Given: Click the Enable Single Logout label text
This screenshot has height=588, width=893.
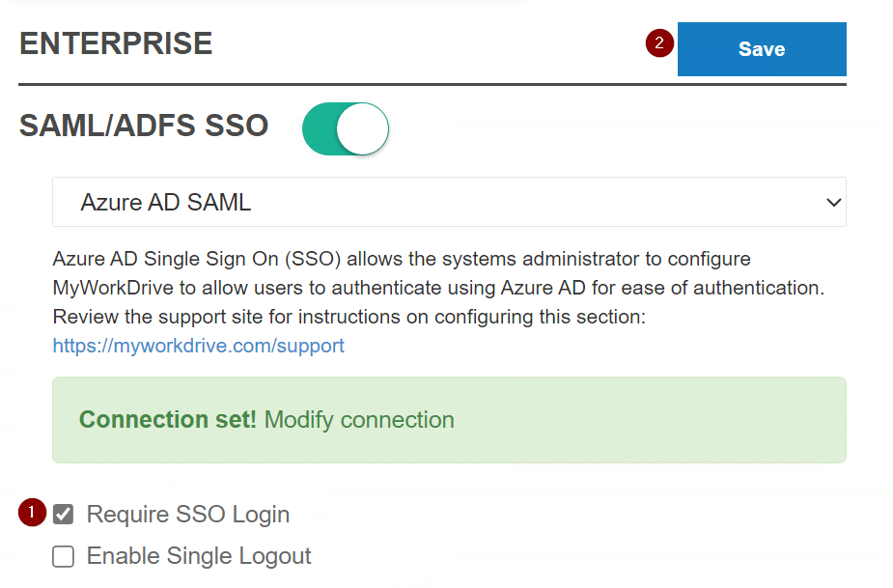Looking at the screenshot, I should (198, 556).
